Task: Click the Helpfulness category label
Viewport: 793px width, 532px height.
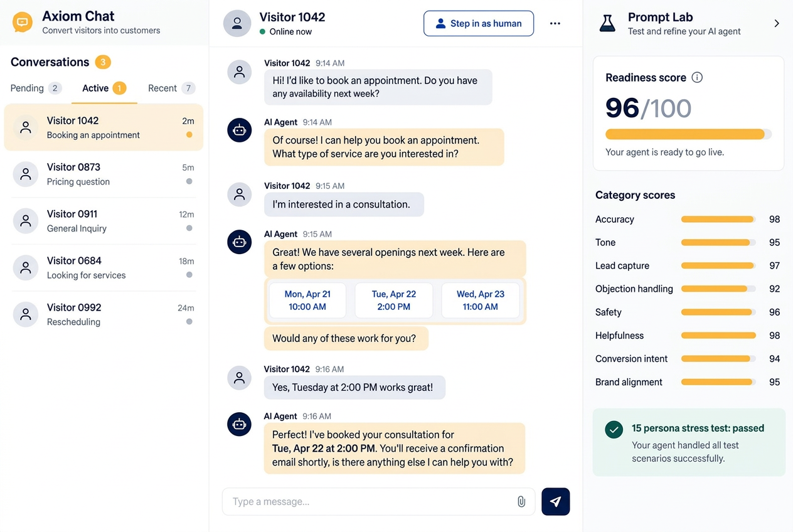Action: (620, 336)
